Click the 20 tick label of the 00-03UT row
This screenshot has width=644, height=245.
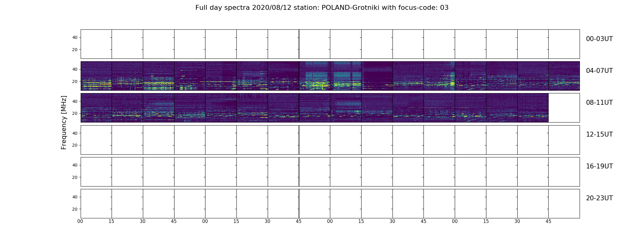(75, 50)
